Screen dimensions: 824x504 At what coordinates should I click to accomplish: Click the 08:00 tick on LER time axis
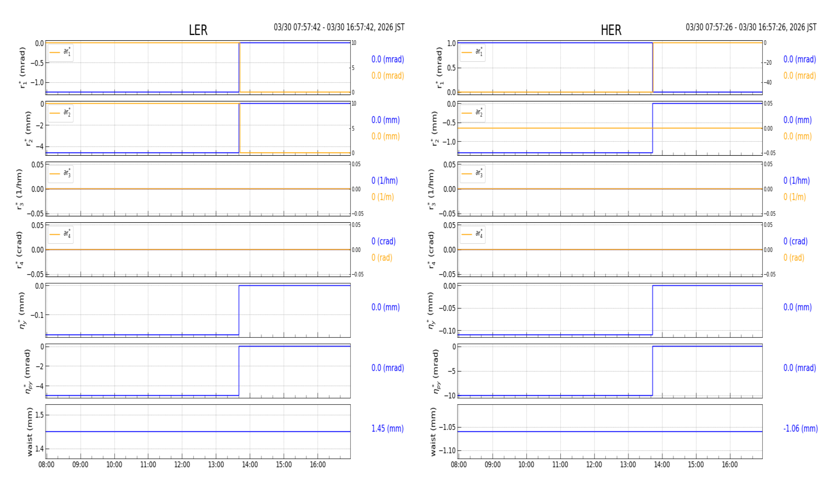(x=47, y=465)
